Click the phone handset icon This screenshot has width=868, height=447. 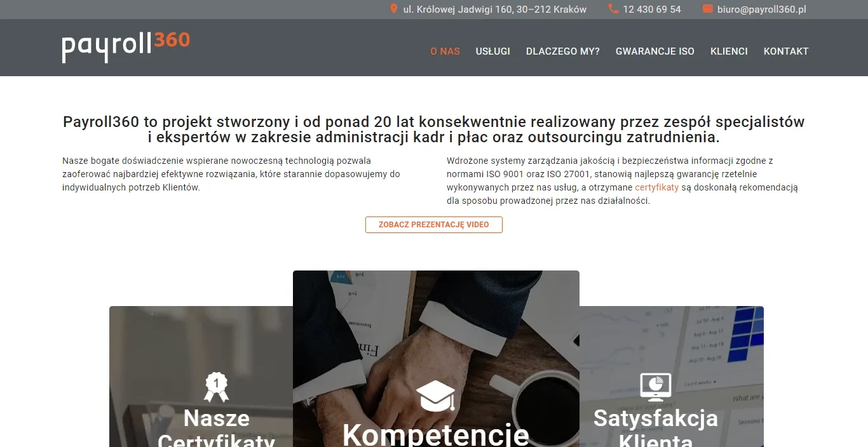tap(613, 9)
